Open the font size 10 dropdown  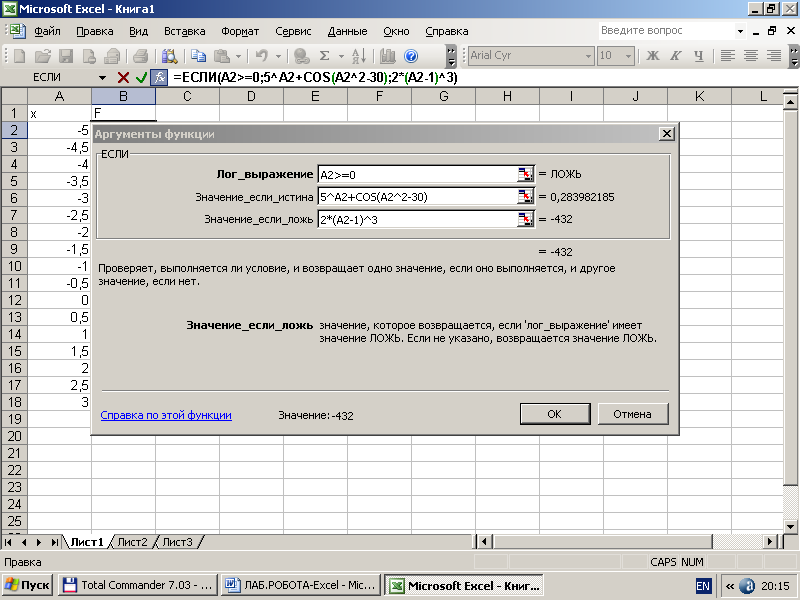(629, 56)
